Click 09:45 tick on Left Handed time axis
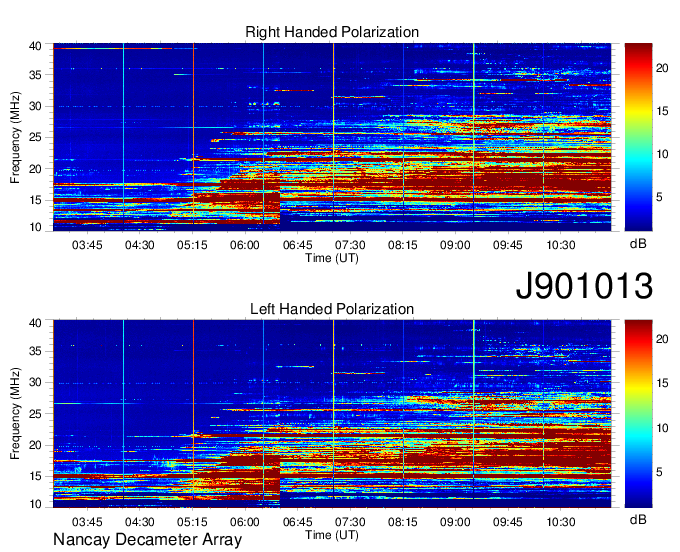 (x=508, y=522)
